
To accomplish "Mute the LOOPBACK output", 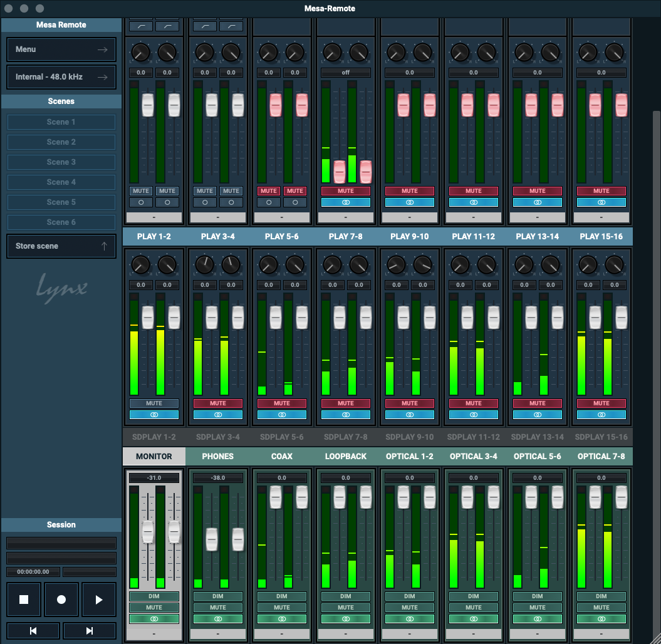I will (x=346, y=607).
